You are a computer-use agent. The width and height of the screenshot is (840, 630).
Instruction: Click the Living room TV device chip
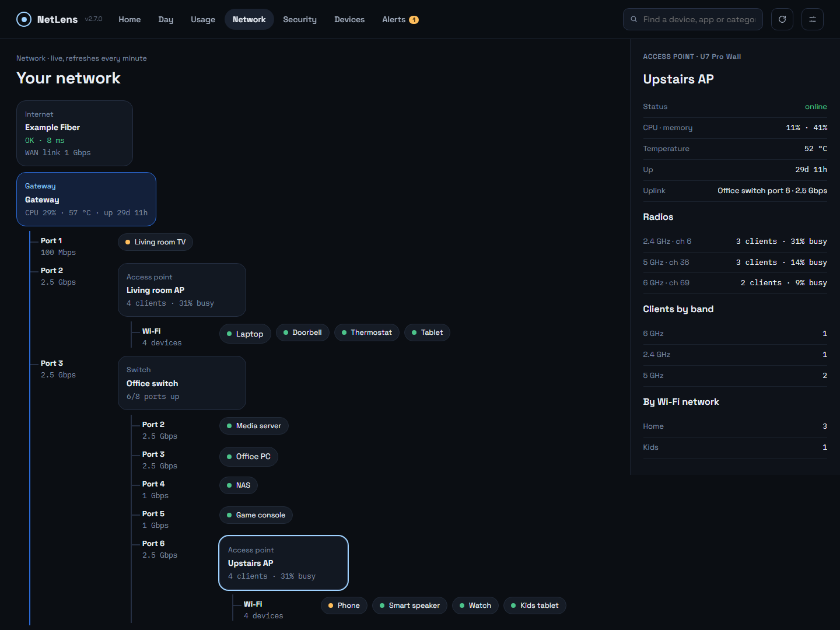(x=155, y=242)
